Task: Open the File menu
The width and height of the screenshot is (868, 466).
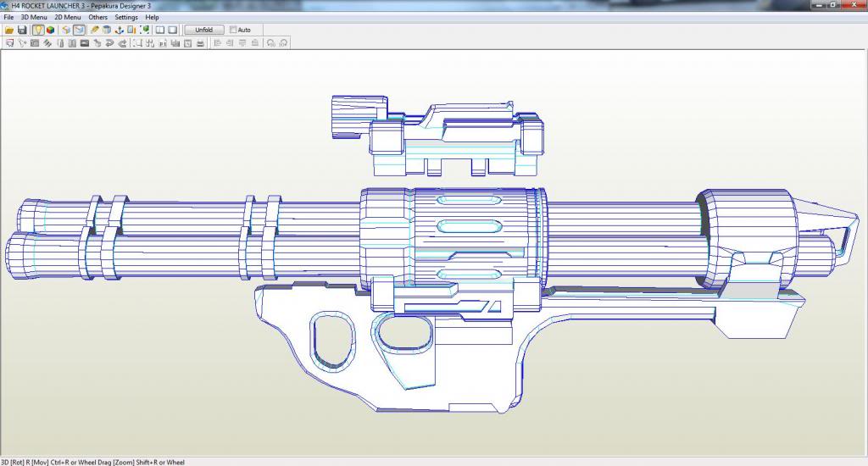Action: 8,17
